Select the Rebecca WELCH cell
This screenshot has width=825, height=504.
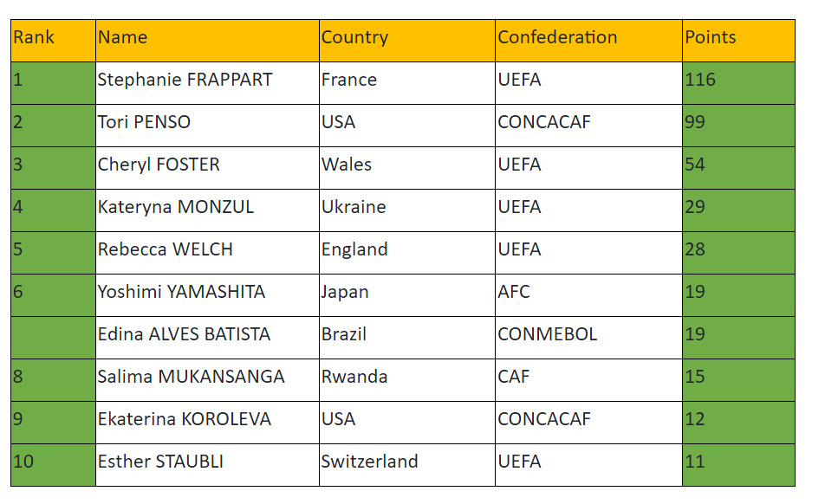pos(206,251)
